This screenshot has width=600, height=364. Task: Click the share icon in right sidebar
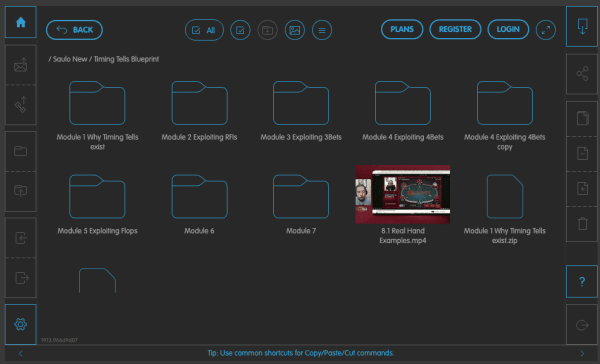(x=582, y=73)
